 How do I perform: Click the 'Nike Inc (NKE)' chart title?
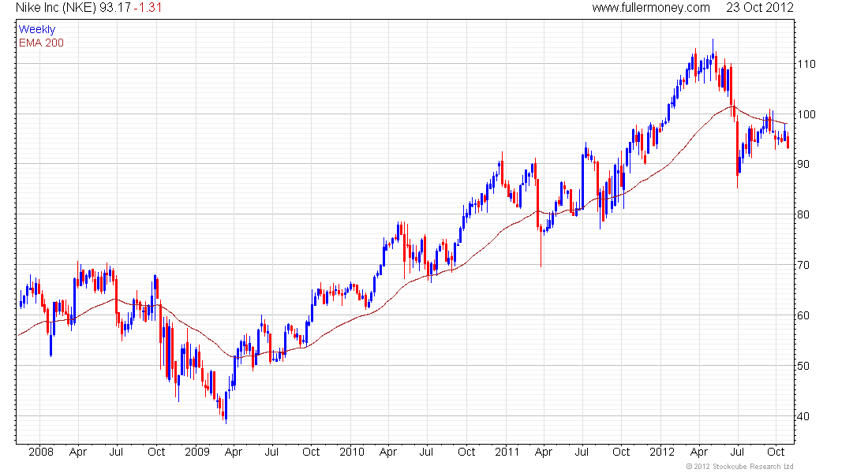(56, 8)
